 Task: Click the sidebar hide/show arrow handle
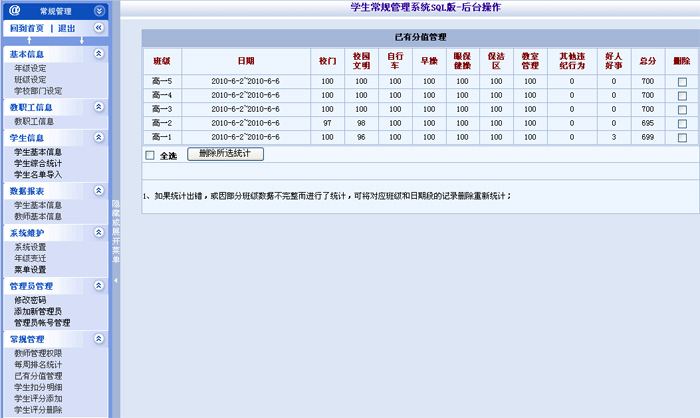115,279
